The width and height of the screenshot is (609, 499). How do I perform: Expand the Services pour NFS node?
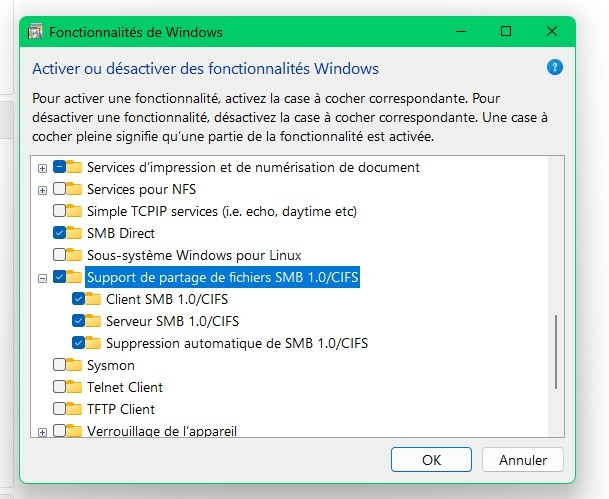(42, 190)
